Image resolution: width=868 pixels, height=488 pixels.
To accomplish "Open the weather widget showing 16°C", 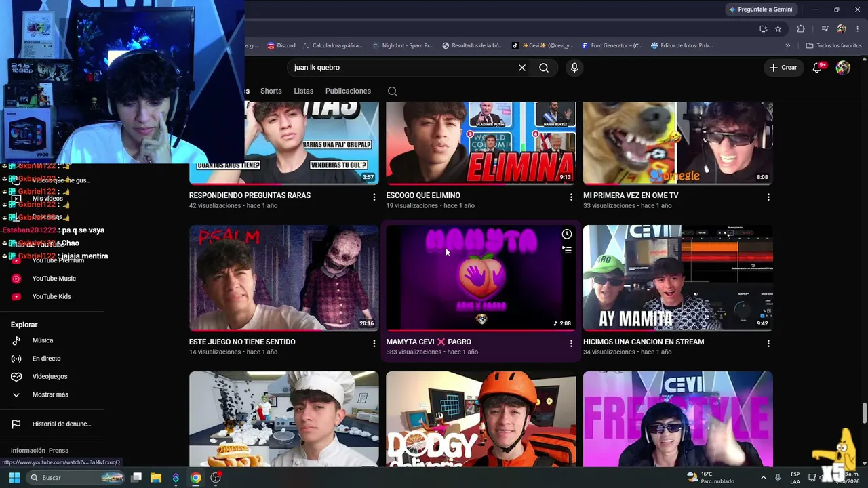I will tap(710, 478).
